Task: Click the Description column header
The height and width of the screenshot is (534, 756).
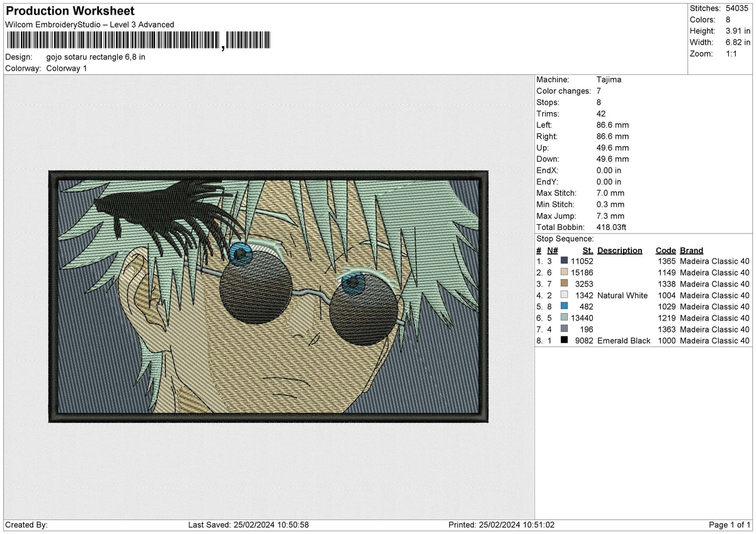Action: [x=620, y=251]
